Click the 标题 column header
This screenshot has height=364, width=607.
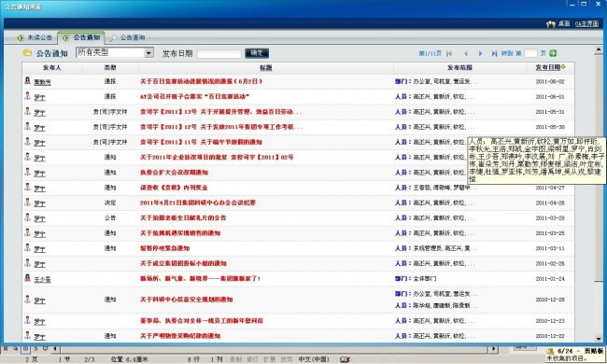(265, 68)
